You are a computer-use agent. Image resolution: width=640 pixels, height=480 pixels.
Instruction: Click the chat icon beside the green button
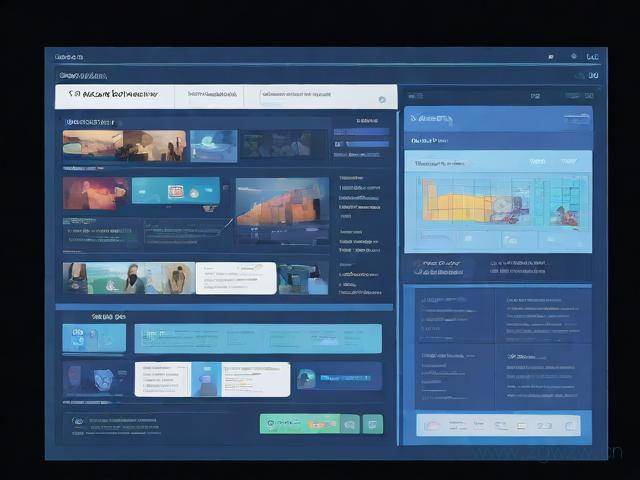(349, 424)
